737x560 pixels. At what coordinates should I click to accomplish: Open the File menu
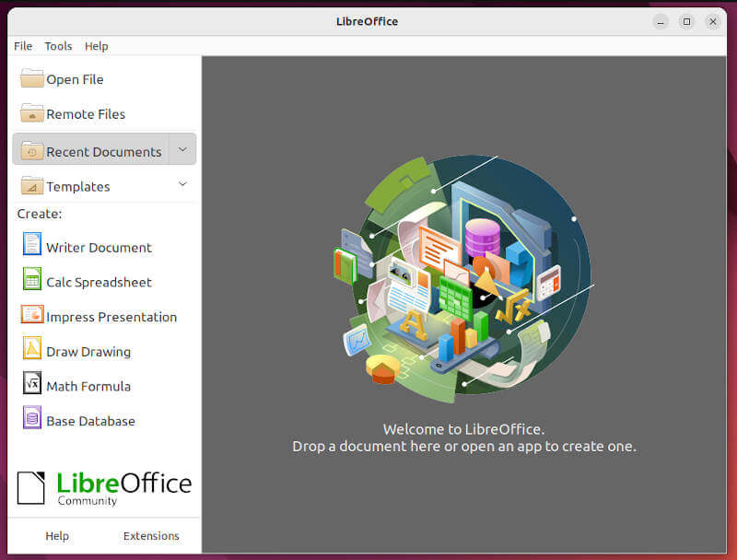[23, 46]
